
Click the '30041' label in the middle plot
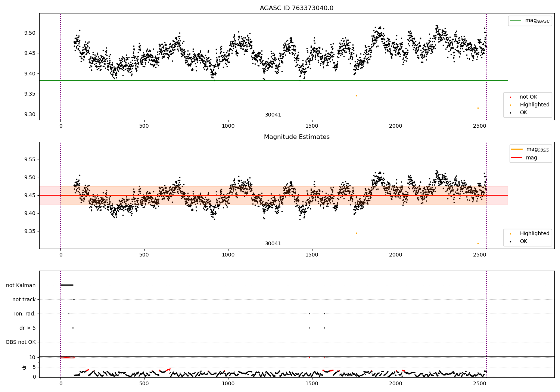(x=273, y=244)
